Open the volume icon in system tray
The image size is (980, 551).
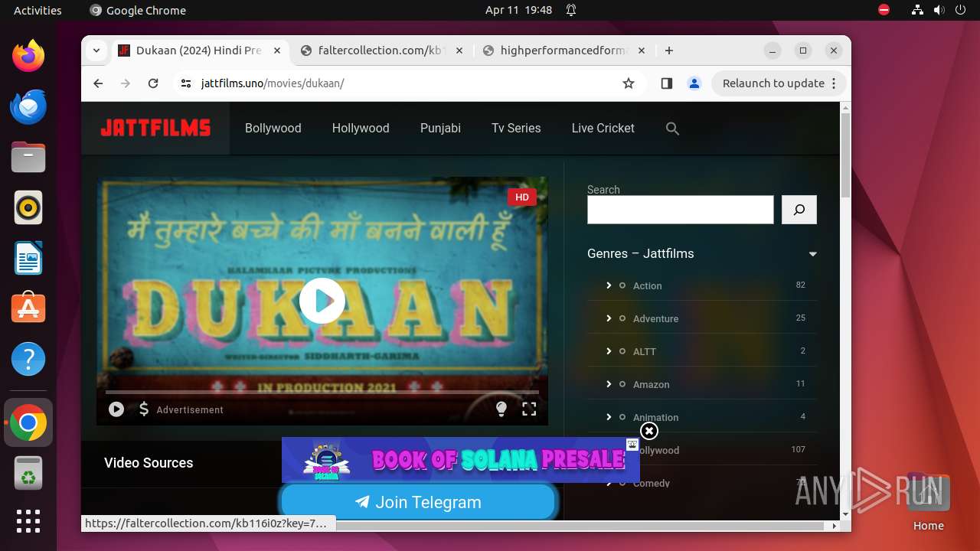click(939, 10)
